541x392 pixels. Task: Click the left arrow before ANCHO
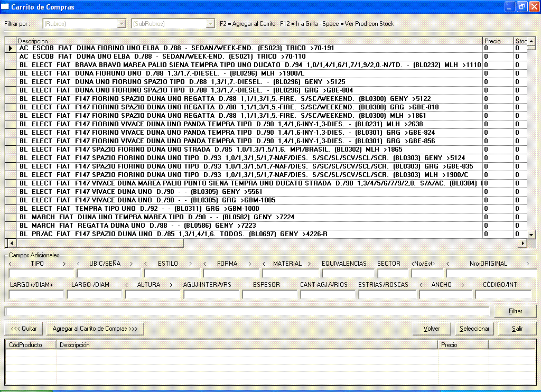click(421, 285)
